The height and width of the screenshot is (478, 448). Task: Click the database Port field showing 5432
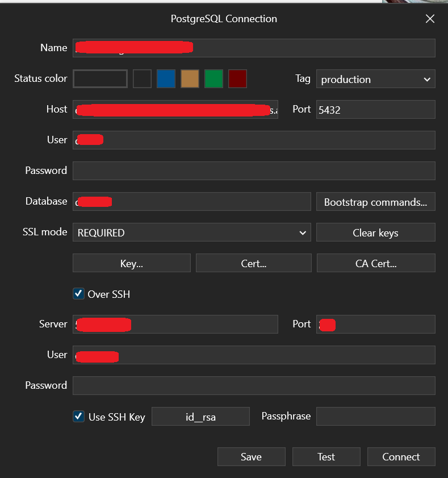pyautogui.click(x=375, y=110)
